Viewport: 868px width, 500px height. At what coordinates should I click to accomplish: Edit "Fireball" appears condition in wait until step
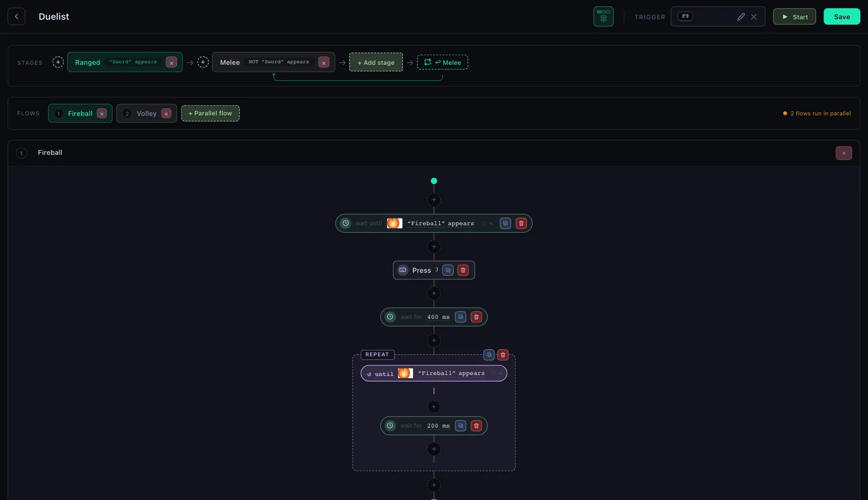(441, 223)
